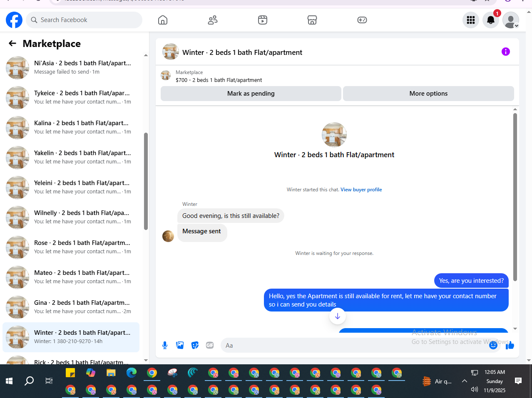
Task: Open the Marketplace storefront icon in top navigation
Action: 312,20
